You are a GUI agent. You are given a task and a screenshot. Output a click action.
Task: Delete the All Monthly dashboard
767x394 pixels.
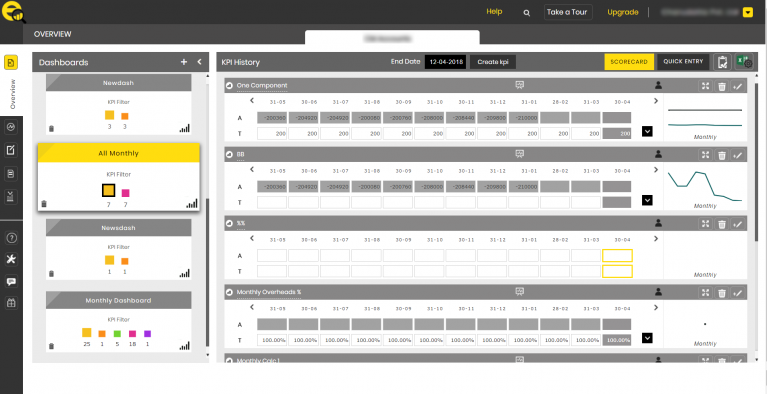pos(44,204)
